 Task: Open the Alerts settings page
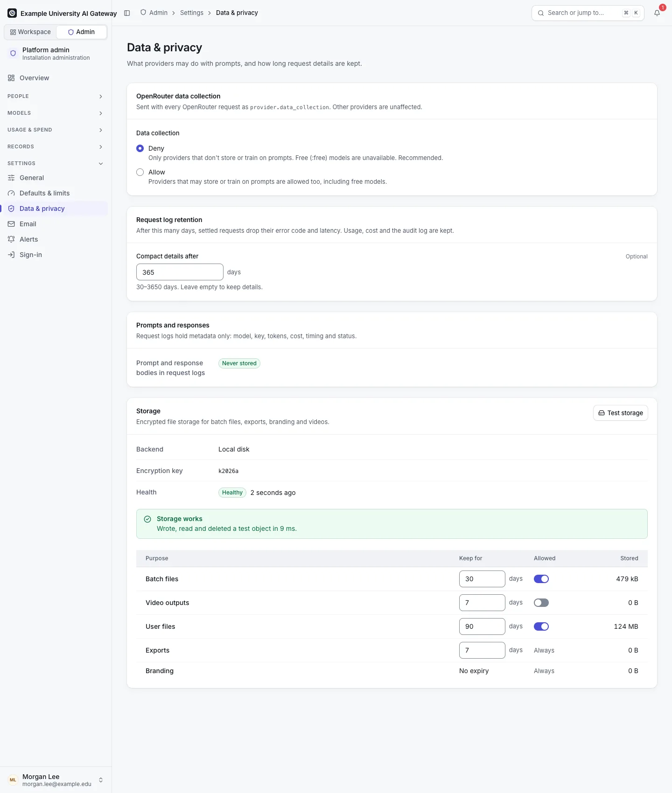(x=56, y=239)
